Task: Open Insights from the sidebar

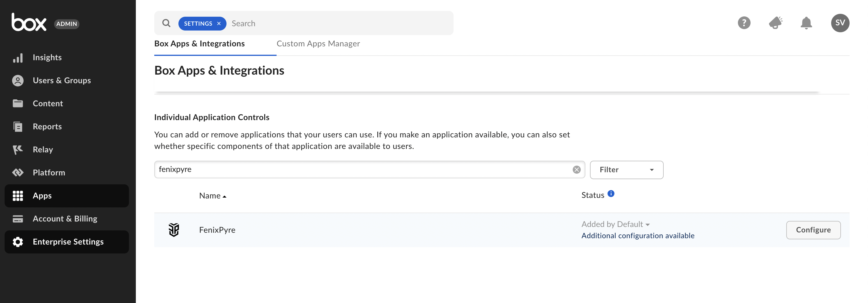Action: [x=47, y=58]
